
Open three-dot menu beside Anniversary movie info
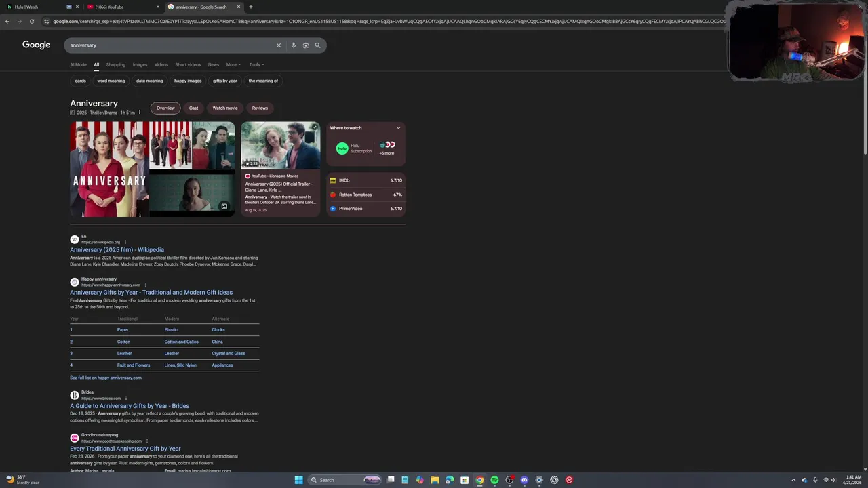[x=140, y=113]
